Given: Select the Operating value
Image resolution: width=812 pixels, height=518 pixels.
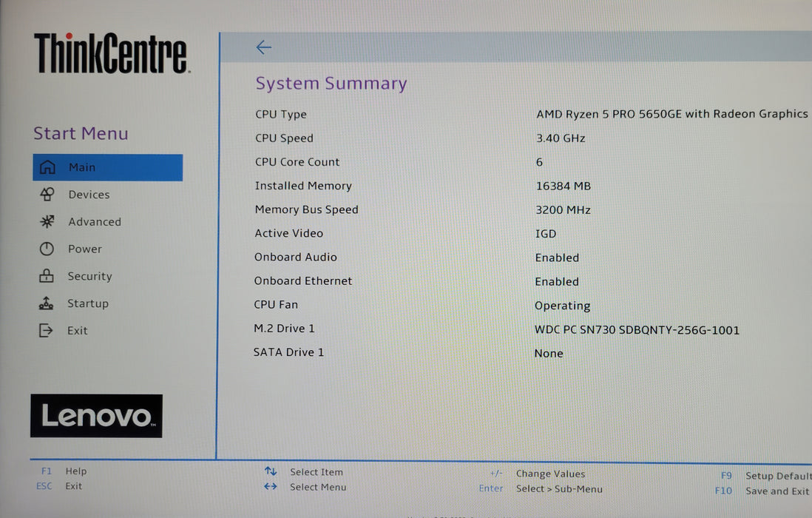Looking at the screenshot, I should pyautogui.click(x=562, y=306).
